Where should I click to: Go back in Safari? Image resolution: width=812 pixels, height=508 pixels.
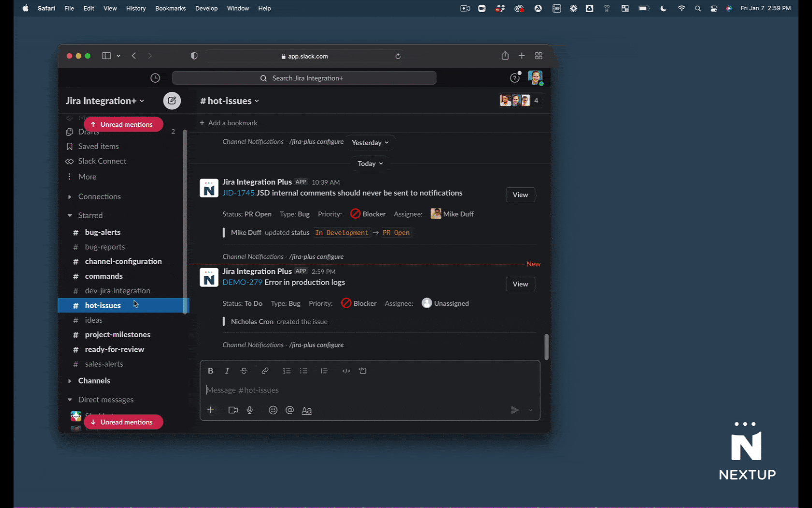[x=134, y=56]
